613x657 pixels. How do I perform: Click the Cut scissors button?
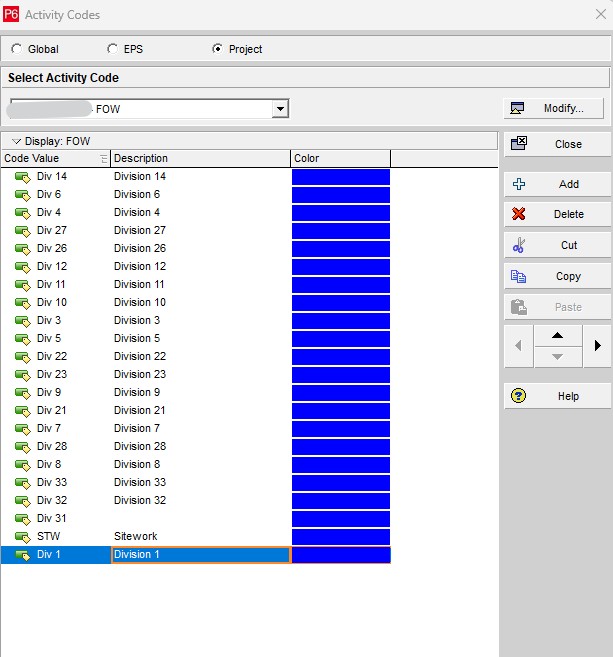[x=556, y=245]
